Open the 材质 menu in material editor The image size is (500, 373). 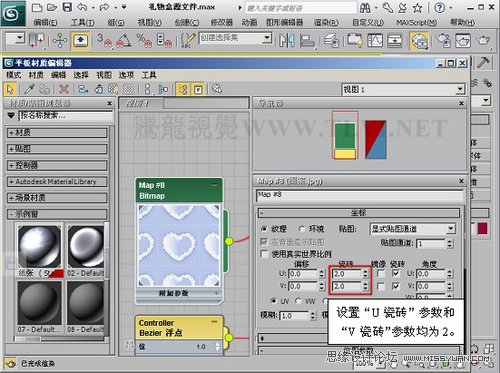click(36, 75)
